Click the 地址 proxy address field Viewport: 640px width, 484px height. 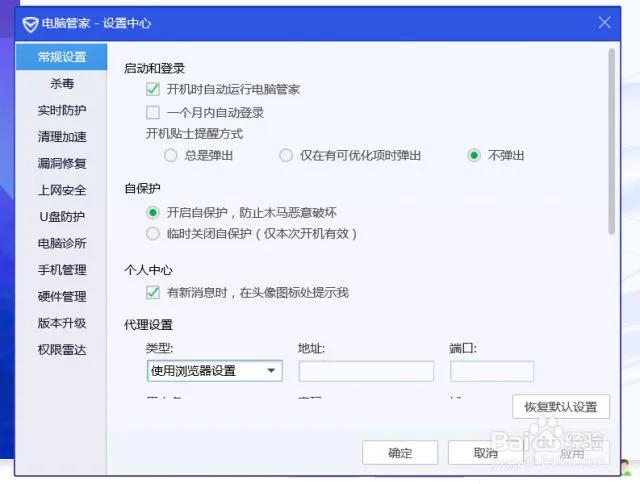(x=366, y=371)
